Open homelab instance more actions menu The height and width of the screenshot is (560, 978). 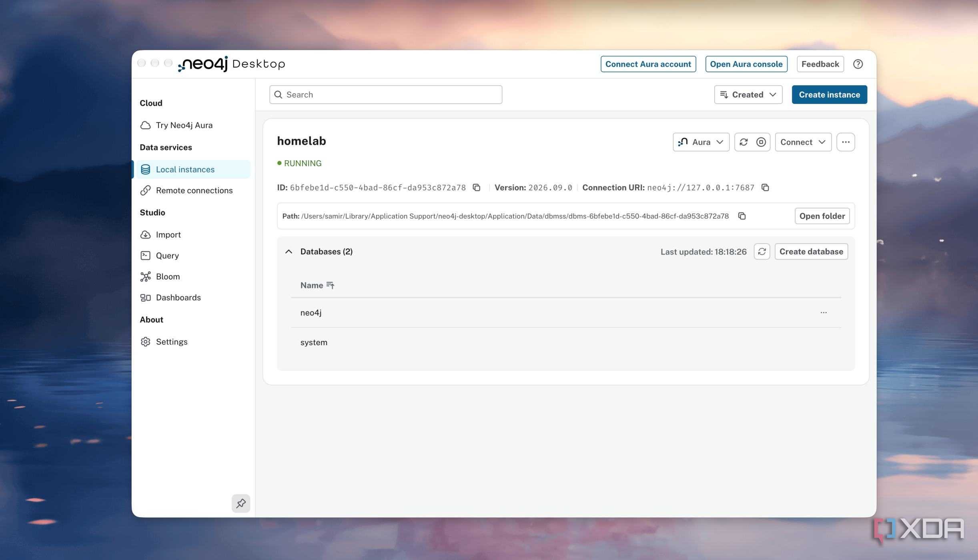click(846, 142)
